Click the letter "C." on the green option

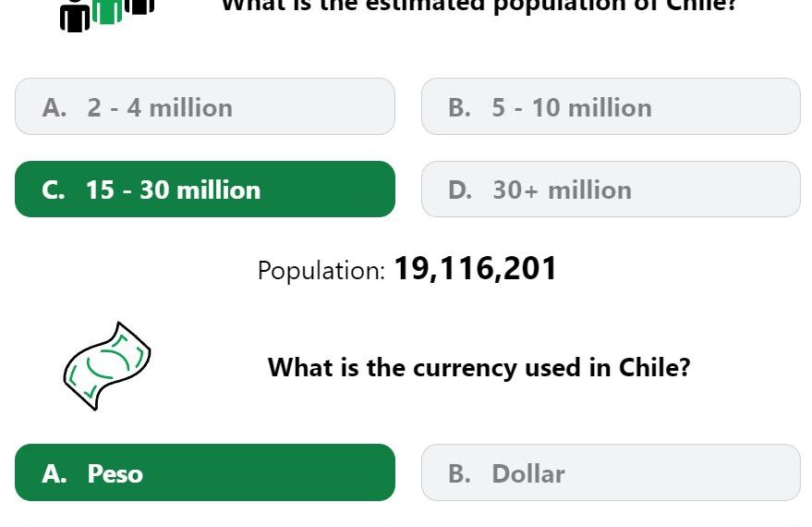pos(54,190)
